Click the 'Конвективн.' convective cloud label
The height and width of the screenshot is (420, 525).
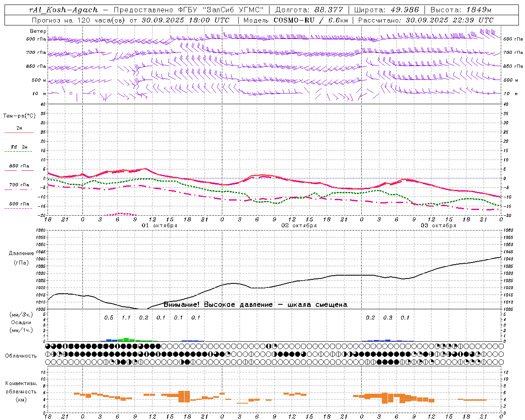click(21, 383)
